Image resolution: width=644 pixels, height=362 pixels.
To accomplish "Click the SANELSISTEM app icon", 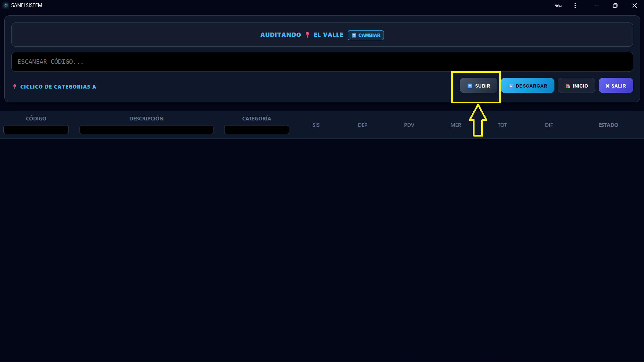I will [x=6, y=5].
